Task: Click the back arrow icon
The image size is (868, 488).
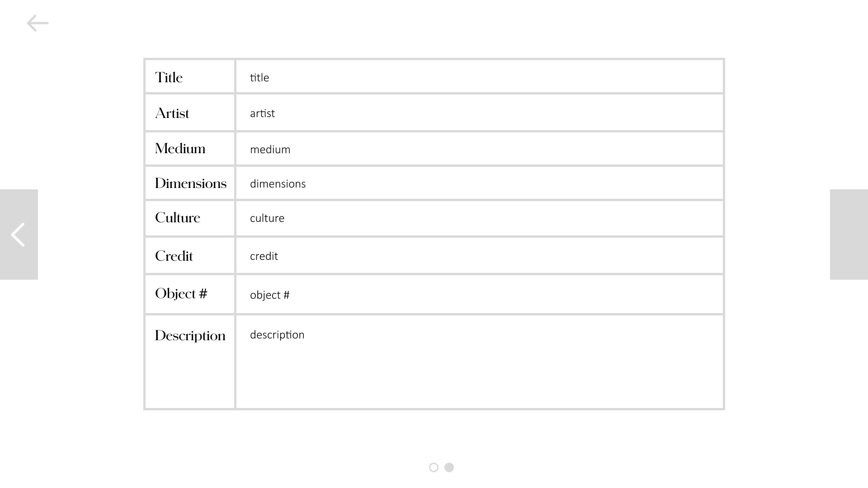Action: coord(38,23)
